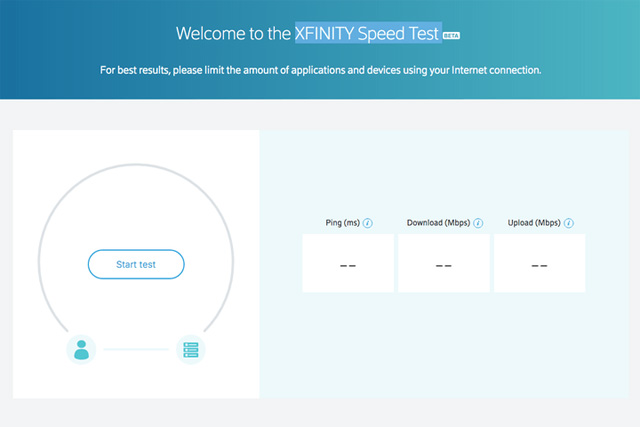This screenshot has height=427, width=640.
Task: Click the 'Upload (Mbps)' label
Action: click(x=534, y=223)
